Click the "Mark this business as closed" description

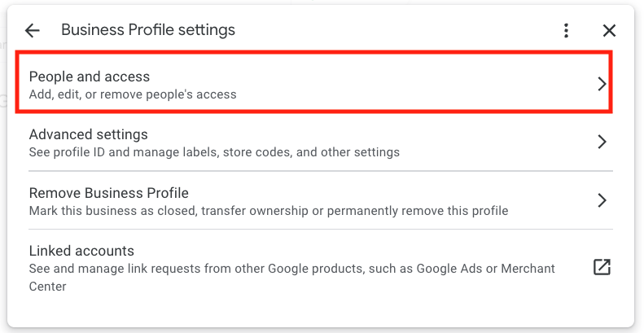114,211
